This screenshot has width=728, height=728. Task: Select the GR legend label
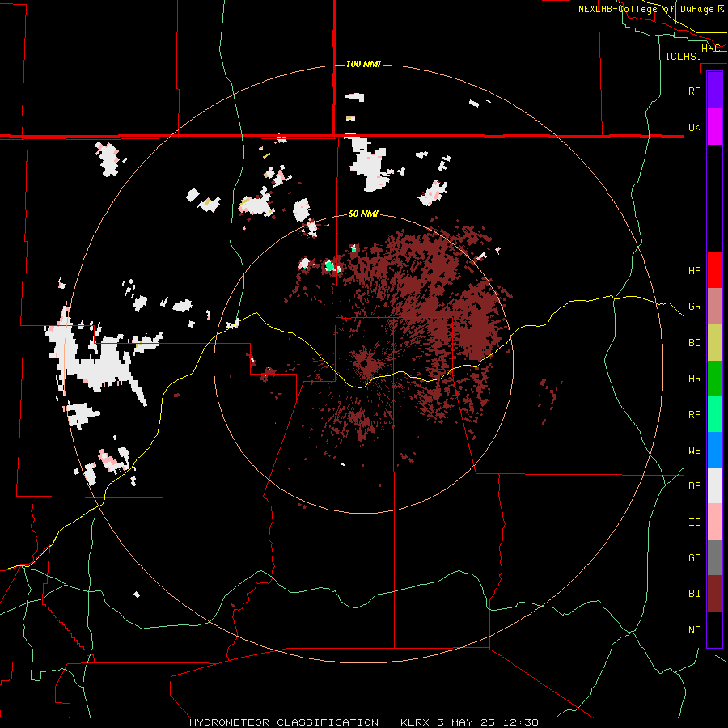click(694, 307)
